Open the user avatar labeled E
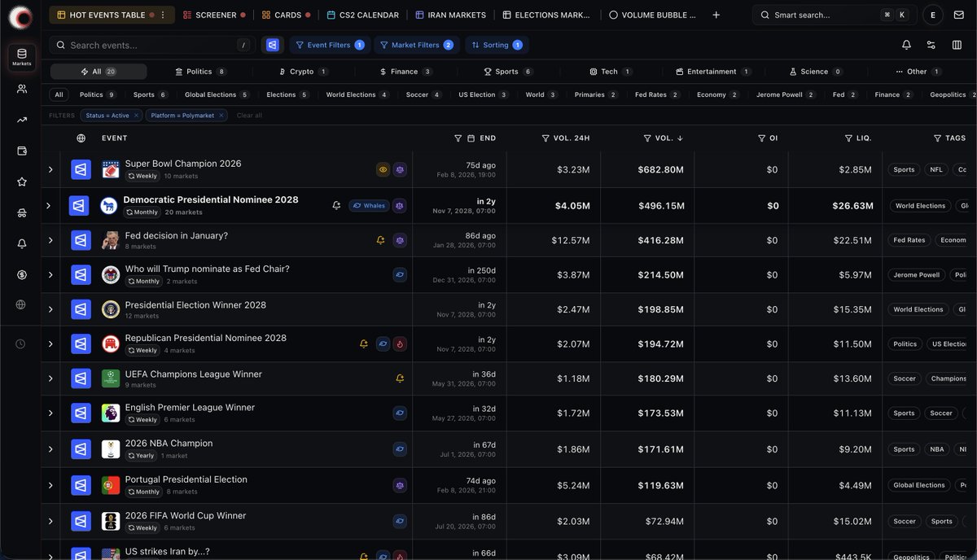The image size is (977, 560). click(x=932, y=15)
